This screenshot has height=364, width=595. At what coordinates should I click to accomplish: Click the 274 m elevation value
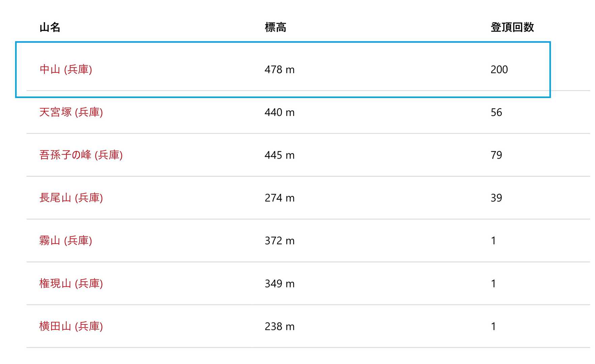tap(280, 198)
